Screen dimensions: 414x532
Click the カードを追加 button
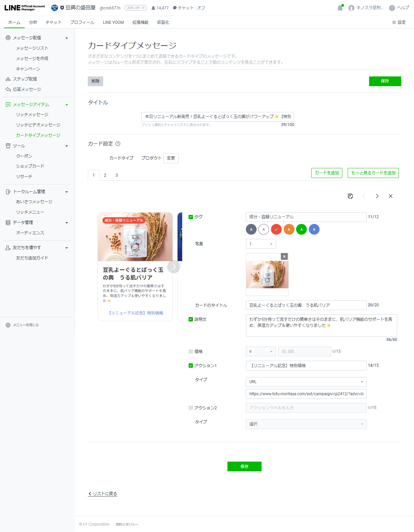click(327, 173)
